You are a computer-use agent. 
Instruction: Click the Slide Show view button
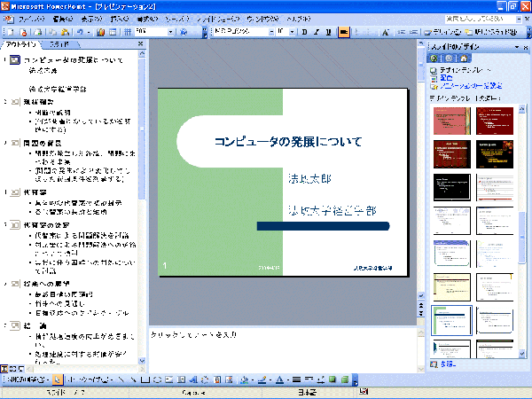tap(20, 369)
